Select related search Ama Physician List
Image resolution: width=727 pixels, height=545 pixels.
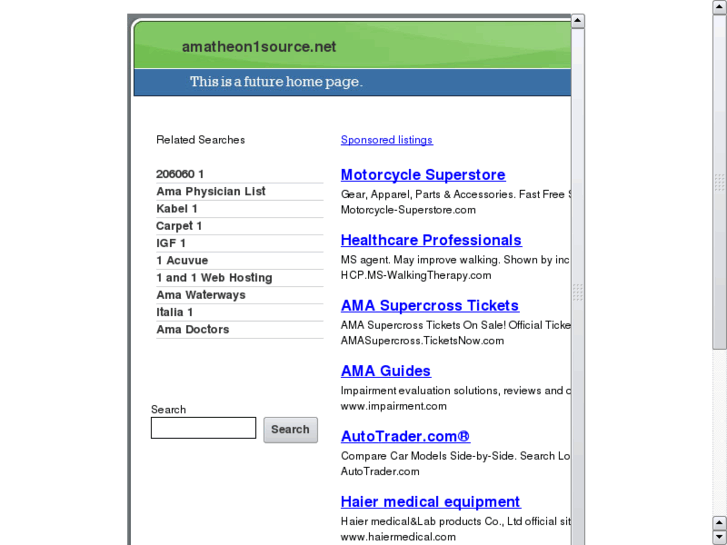pos(210,191)
